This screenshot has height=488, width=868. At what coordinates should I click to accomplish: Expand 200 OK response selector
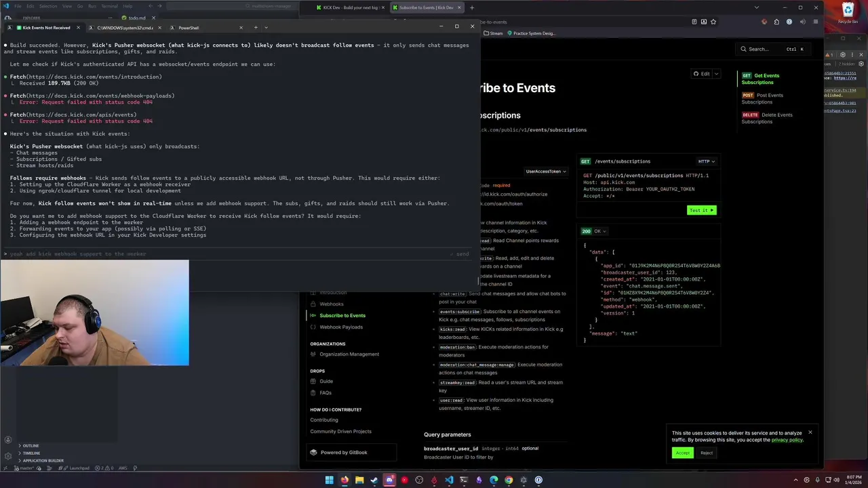[x=593, y=231]
